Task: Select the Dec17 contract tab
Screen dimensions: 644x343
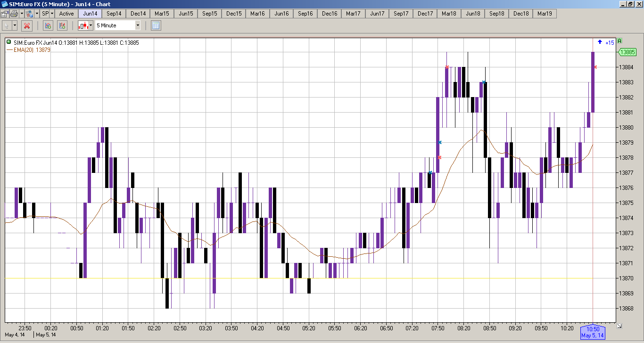Action: point(425,14)
